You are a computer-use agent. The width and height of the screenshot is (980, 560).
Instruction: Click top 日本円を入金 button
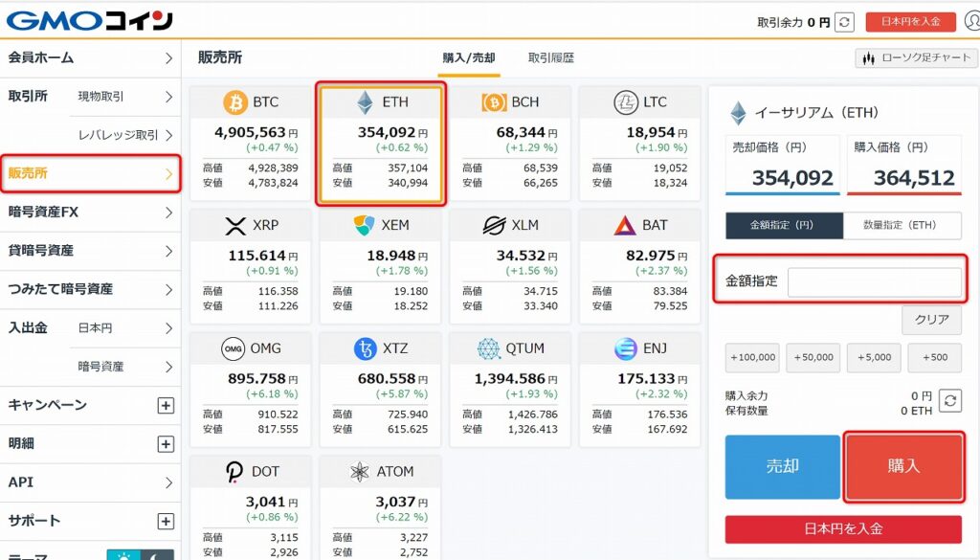911,21
